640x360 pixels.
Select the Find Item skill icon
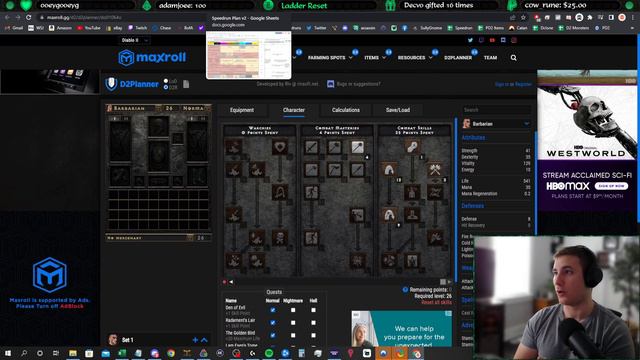coord(280,192)
